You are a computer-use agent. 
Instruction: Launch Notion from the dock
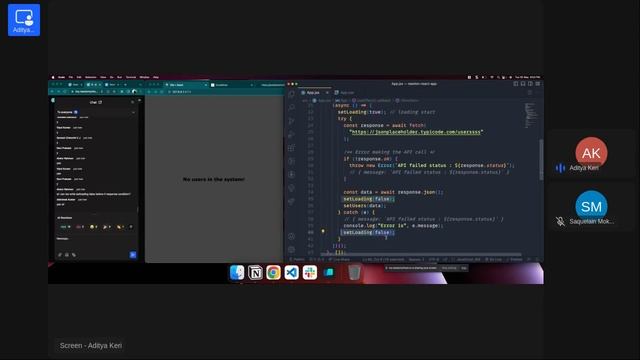tap(255, 272)
